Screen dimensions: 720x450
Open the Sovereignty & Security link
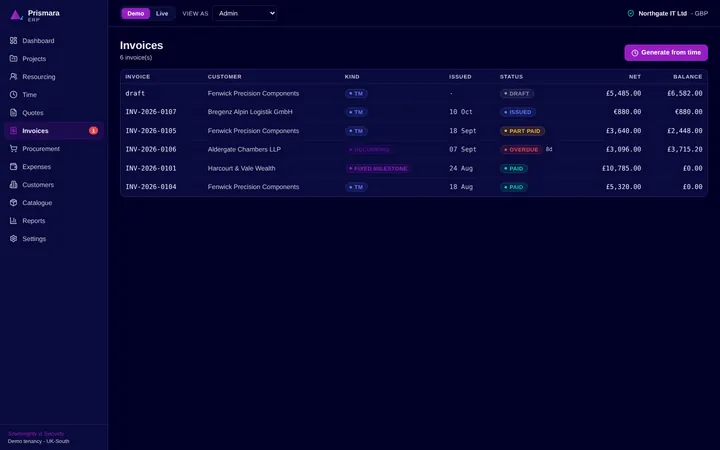(36, 433)
